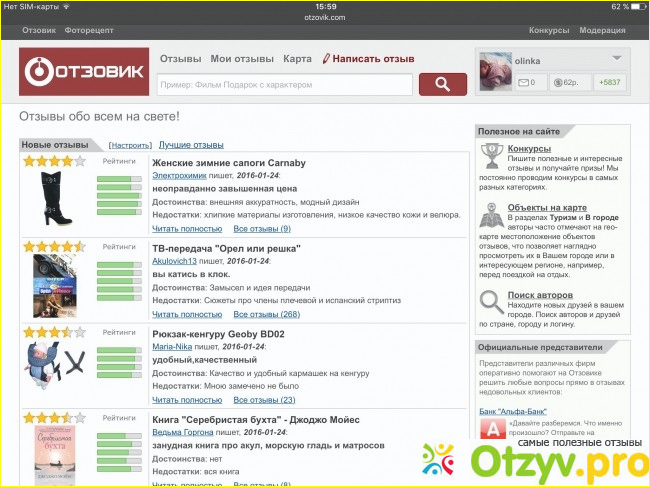
Task: Click the star rating of the Carnaby boots
Action: click(x=54, y=161)
